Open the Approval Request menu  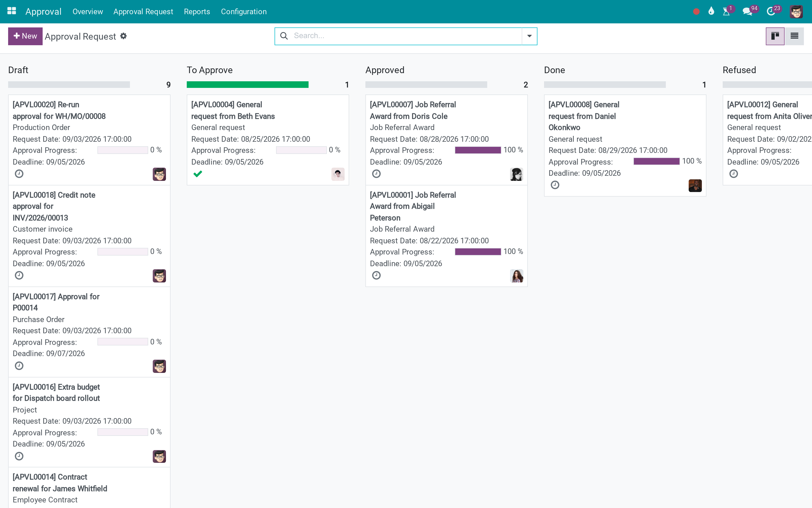[x=143, y=11]
